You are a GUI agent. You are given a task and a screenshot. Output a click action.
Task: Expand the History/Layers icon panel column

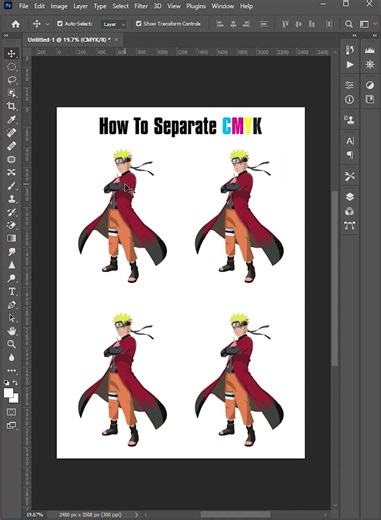click(354, 35)
